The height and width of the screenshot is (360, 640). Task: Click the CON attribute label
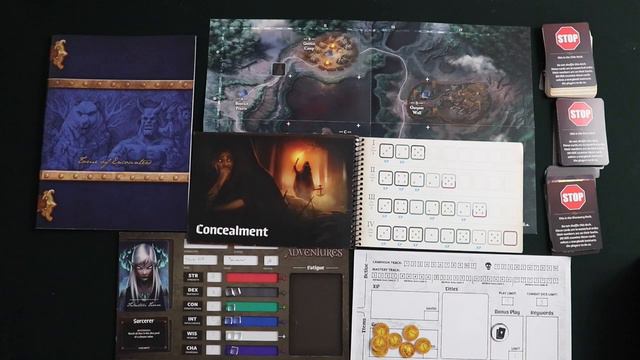(193, 306)
